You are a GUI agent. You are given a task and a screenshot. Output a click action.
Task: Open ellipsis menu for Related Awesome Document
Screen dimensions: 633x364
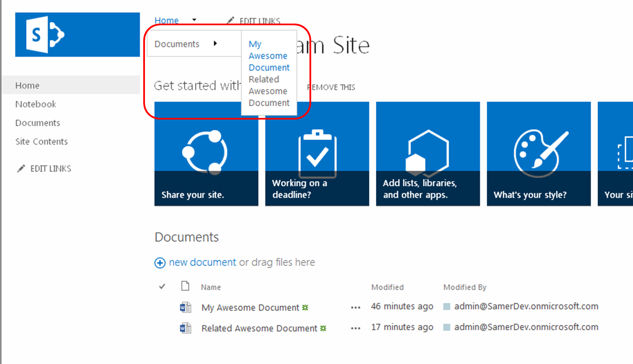pos(356,329)
